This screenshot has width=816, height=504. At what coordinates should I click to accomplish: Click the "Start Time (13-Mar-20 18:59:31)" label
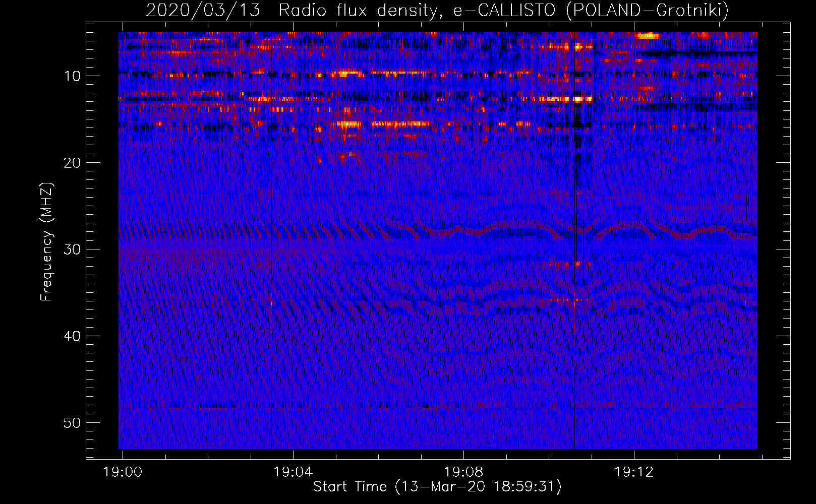[437, 487]
